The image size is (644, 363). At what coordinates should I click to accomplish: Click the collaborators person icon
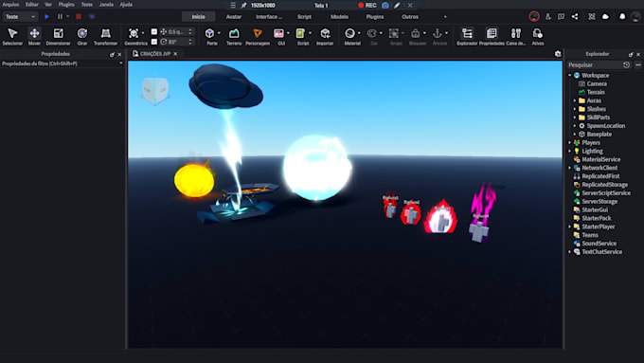(548, 16)
